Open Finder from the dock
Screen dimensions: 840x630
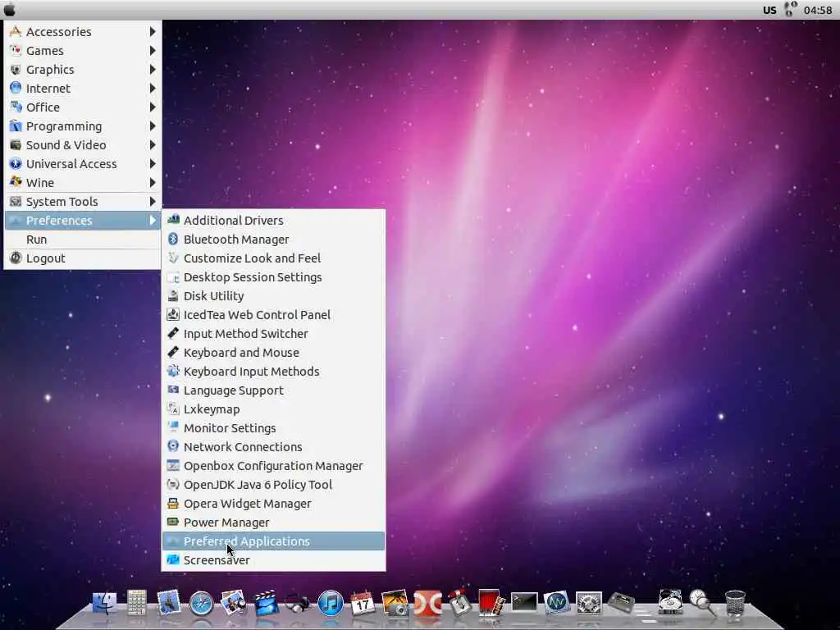point(104,603)
